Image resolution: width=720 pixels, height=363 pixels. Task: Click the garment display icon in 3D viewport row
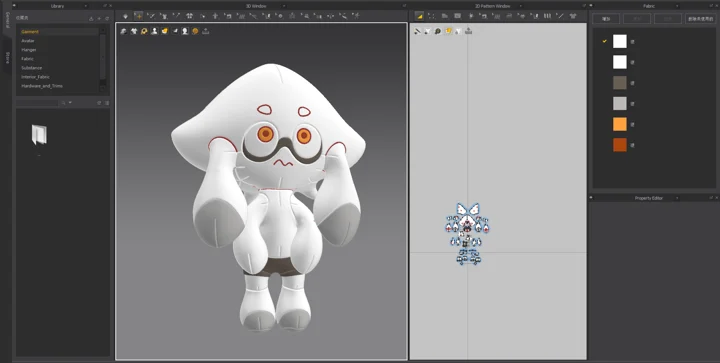tap(134, 31)
